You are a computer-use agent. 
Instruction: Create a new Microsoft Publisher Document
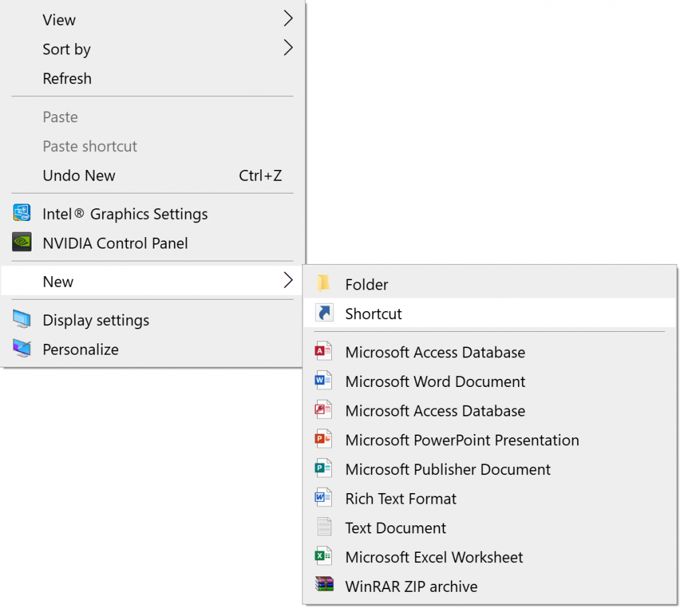[x=490, y=470]
